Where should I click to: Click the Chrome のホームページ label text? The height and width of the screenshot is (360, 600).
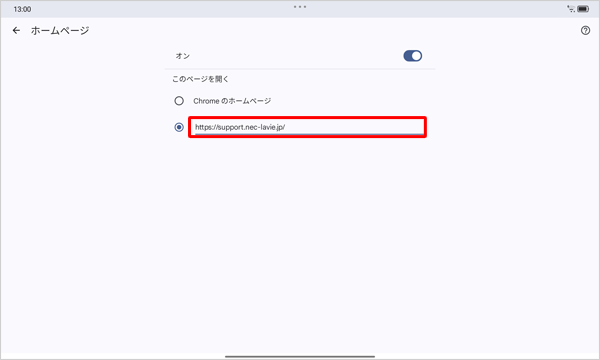232,101
